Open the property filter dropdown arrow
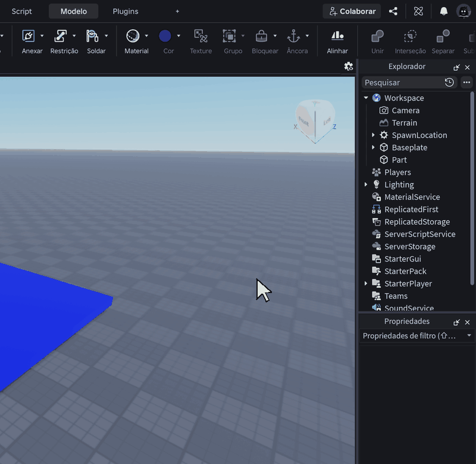Screen dimensions: 476x464 pos(469,335)
